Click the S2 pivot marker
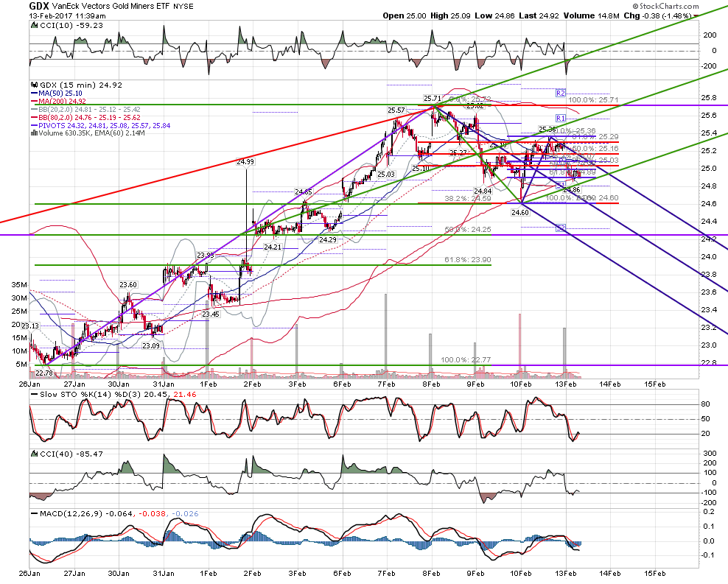This screenshot has height=584, width=728. [561, 228]
